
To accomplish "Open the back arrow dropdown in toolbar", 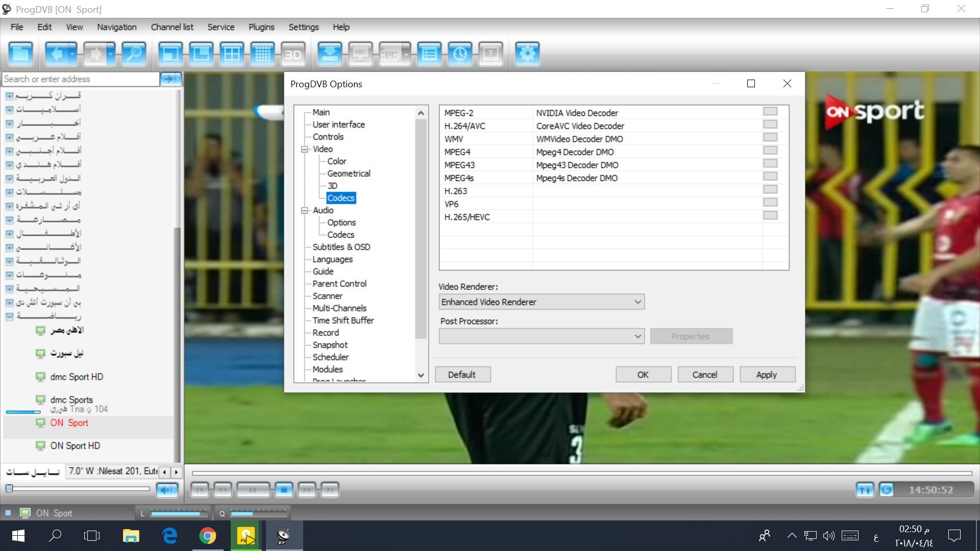I will pyautogui.click(x=72, y=54).
